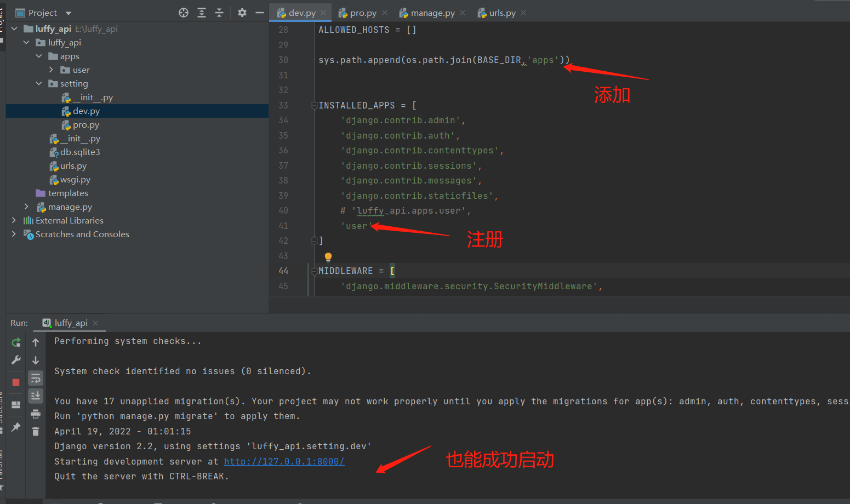Place cursor on ALLOWED_HOSTS line
Screen dimensions: 850x504
[x=368, y=30]
